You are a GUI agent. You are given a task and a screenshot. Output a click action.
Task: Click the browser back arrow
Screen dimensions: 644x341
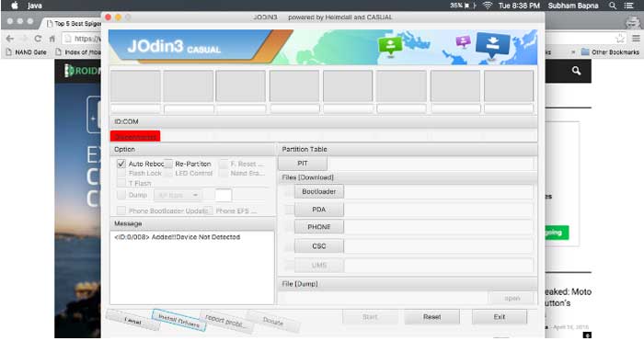(x=10, y=39)
